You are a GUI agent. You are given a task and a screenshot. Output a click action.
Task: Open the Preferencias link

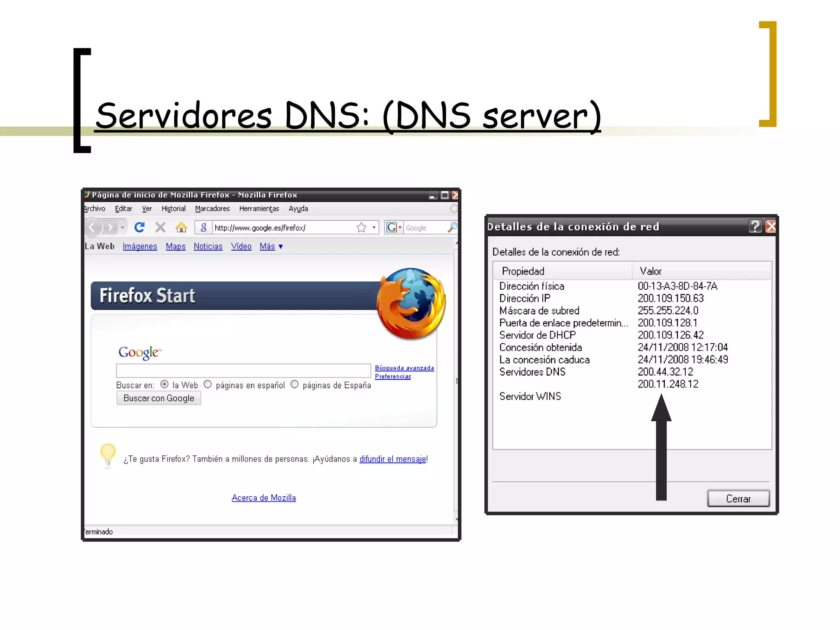(x=393, y=377)
